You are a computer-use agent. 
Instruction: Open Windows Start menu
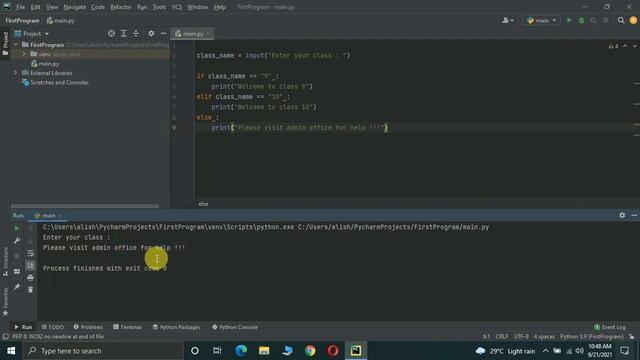(11, 351)
